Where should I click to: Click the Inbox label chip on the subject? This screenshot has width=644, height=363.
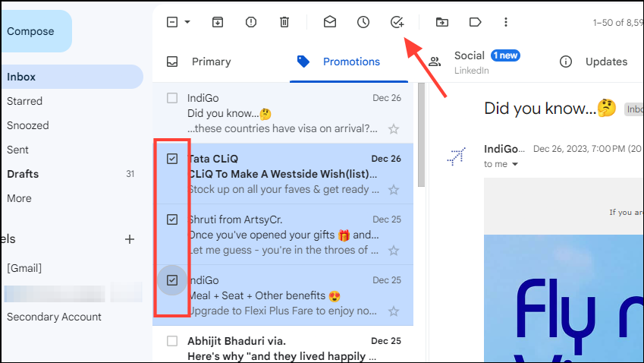pyautogui.click(x=634, y=109)
